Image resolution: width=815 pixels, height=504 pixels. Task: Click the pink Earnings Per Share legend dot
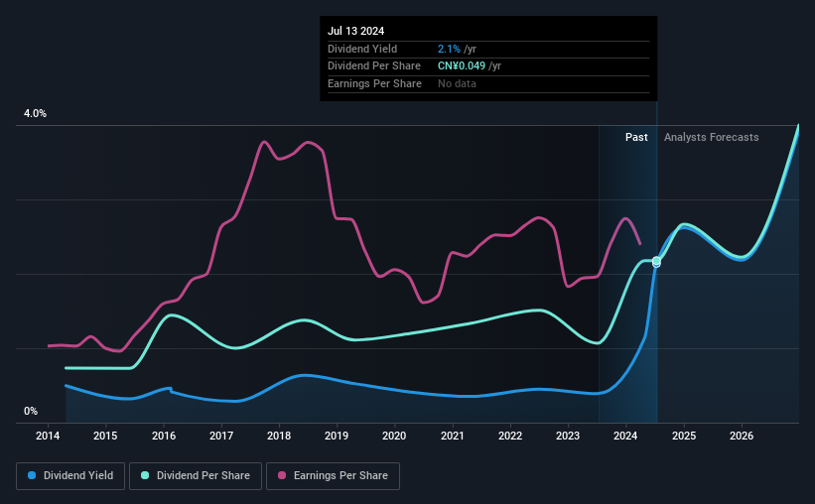pos(282,475)
